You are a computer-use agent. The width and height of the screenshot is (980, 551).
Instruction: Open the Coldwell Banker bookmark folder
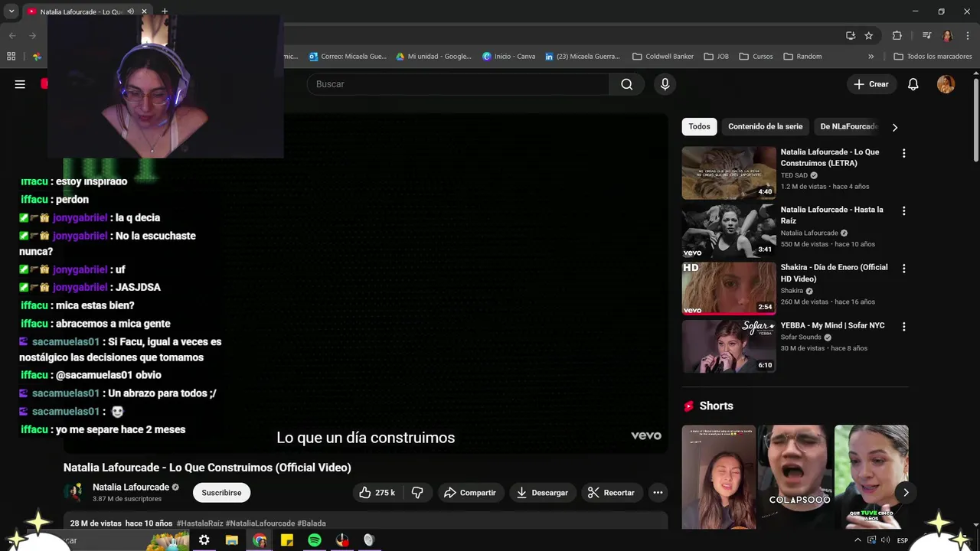(x=662, y=56)
